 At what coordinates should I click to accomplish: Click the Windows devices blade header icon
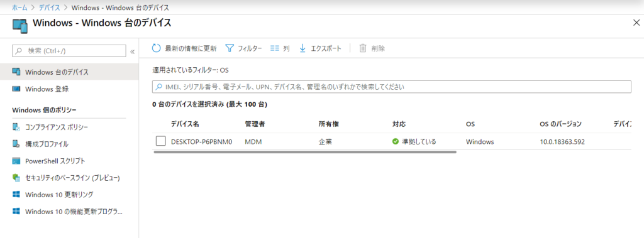(x=19, y=26)
